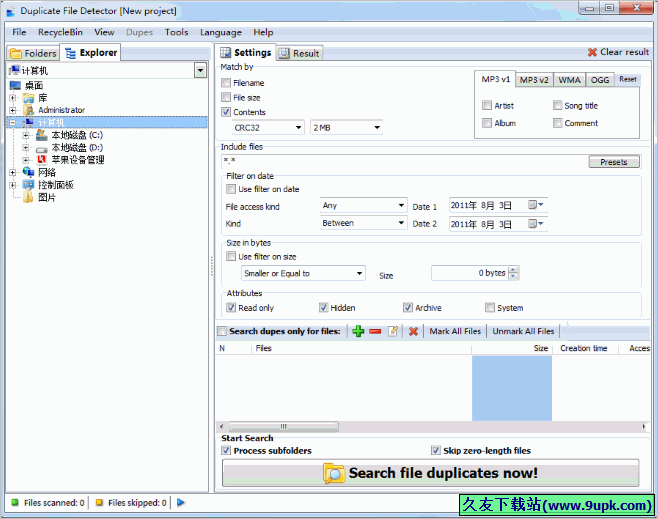
Task: Uncheck the Archive attribute checkbox
Action: (407, 308)
